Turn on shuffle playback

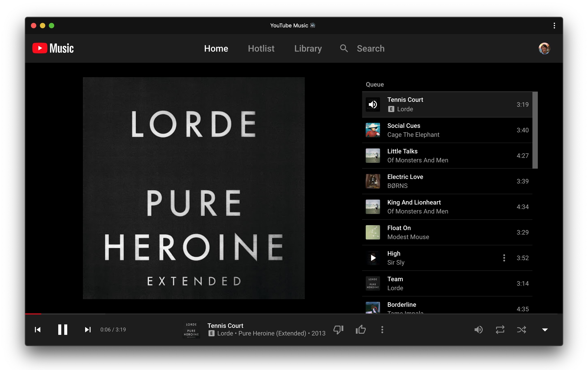click(x=522, y=329)
